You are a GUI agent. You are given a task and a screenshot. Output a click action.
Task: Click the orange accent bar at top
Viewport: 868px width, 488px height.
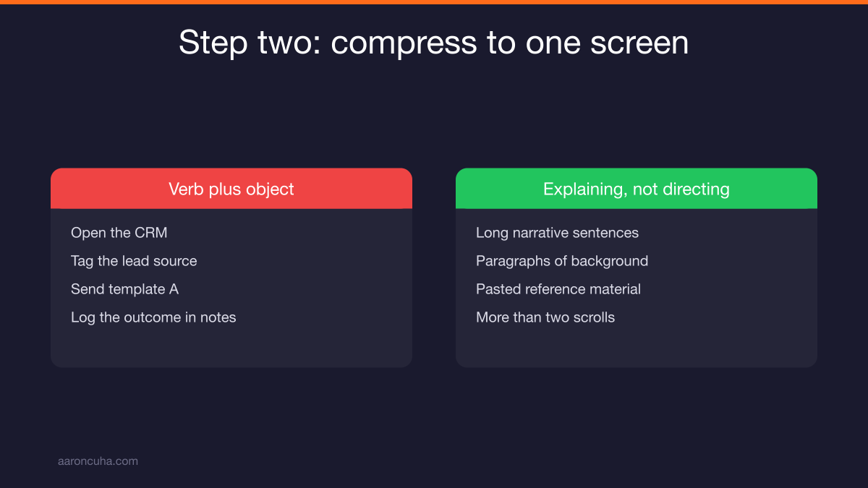[x=434, y=2]
